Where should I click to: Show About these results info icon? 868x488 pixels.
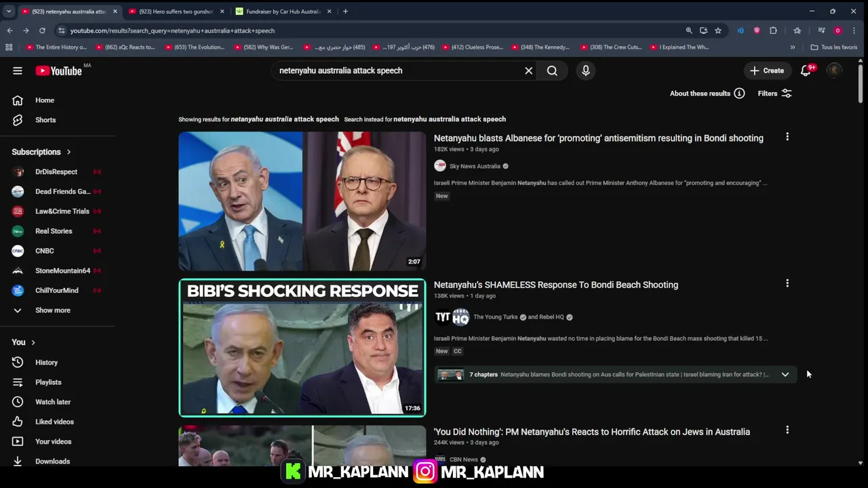pos(739,94)
